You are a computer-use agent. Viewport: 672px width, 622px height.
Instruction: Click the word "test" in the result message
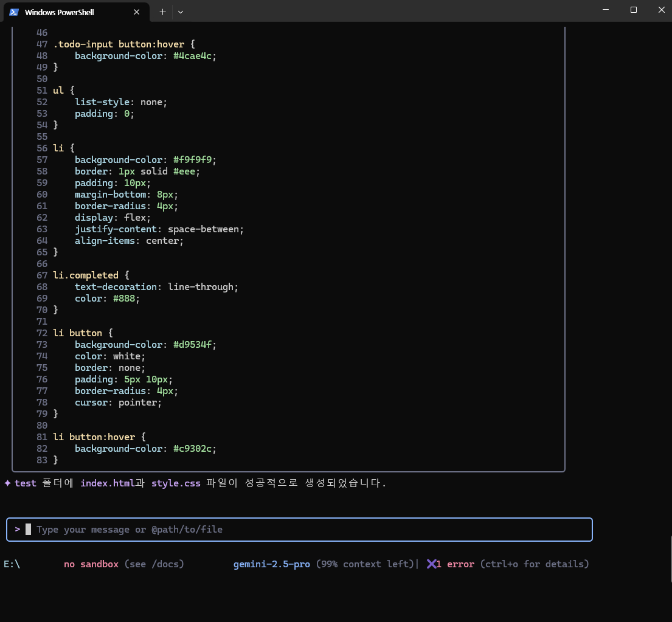[x=26, y=483]
